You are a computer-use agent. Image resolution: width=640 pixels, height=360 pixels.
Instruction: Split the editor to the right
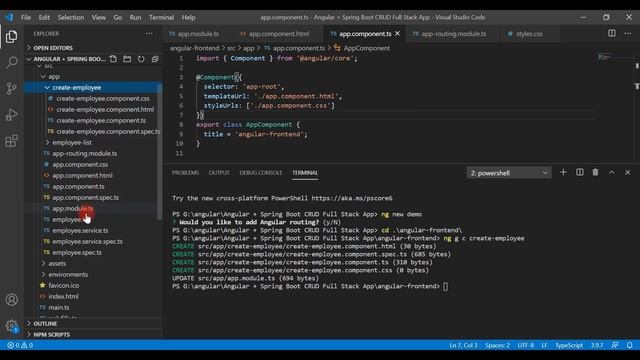tap(611, 33)
